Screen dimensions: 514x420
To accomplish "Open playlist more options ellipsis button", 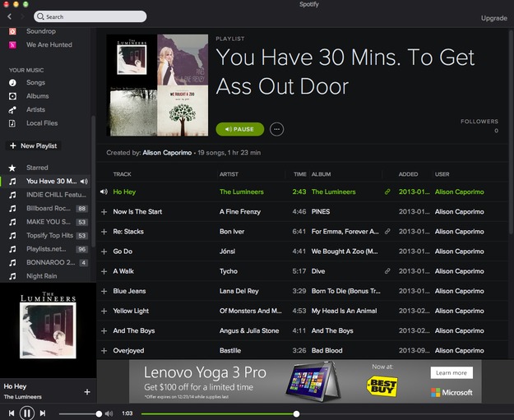I will click(276, 129).
